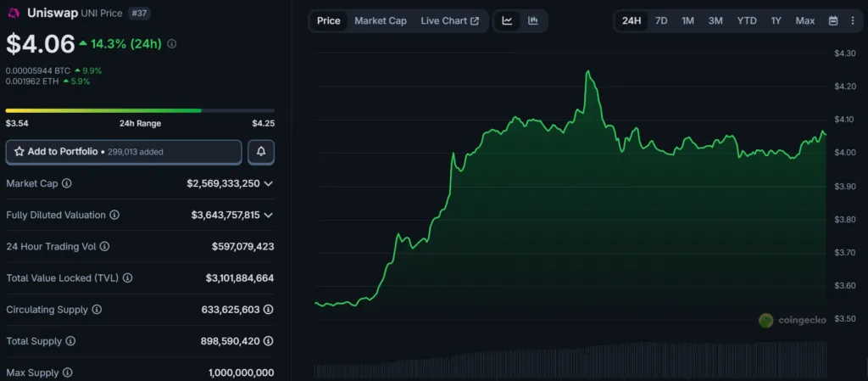
Task: Click info icon after circulating supply value 633,625,603
Action: tap(269, 310)
